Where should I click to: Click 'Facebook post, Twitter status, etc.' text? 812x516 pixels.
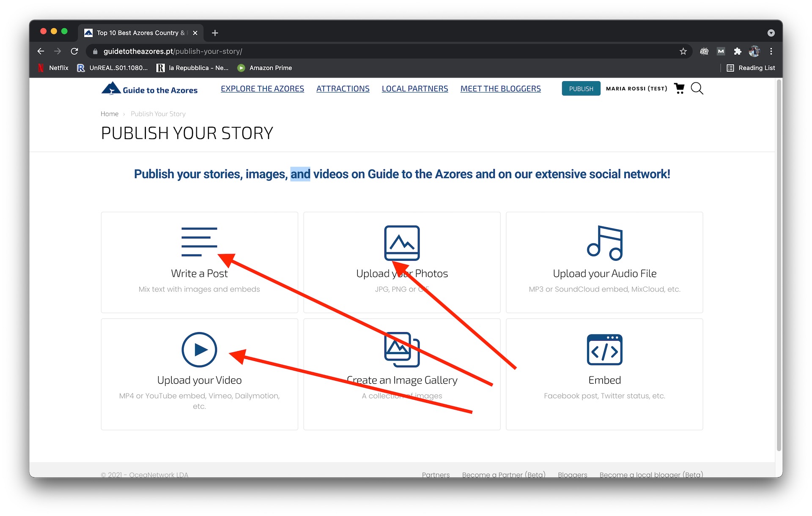click(604, 396)
